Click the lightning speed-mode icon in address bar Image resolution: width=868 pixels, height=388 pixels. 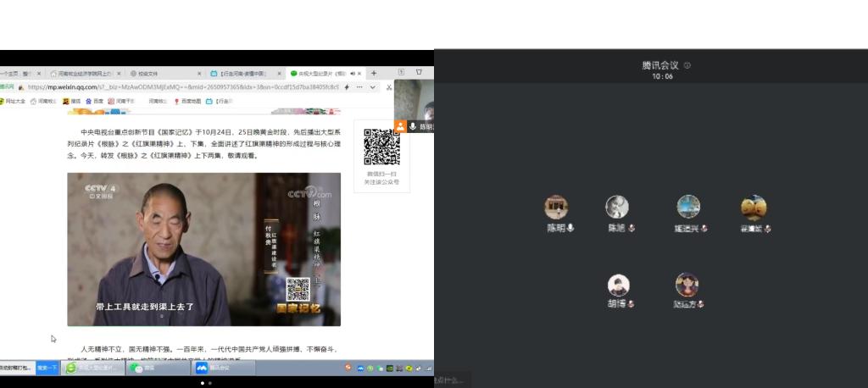pos(347,87)
